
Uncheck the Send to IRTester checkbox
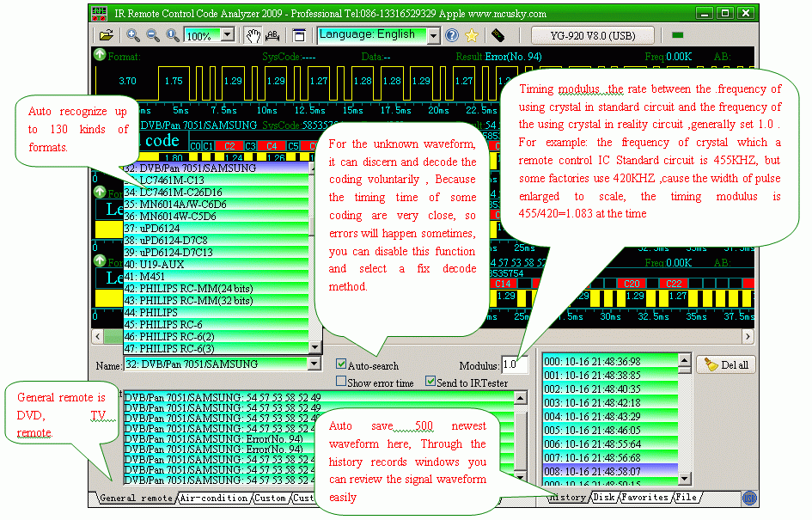click(430, 382)
